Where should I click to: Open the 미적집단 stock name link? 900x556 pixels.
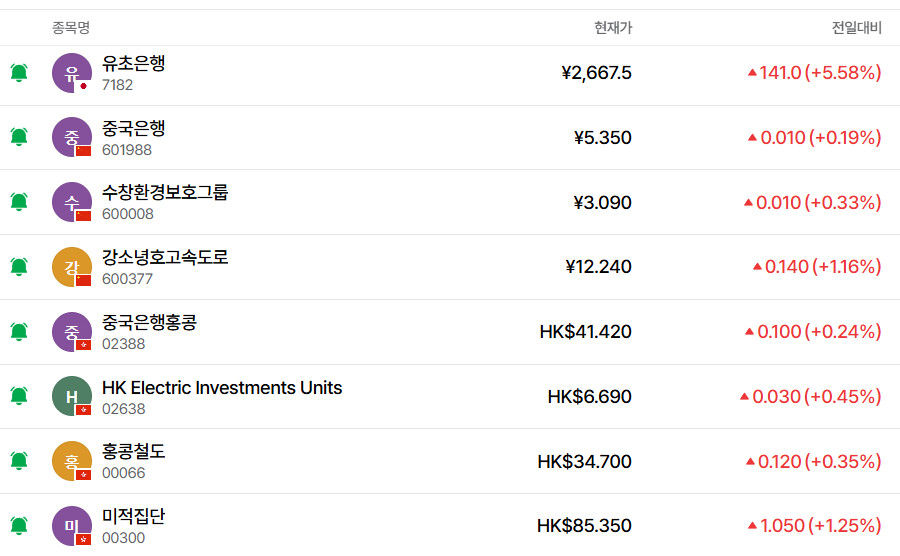[134, 517]
